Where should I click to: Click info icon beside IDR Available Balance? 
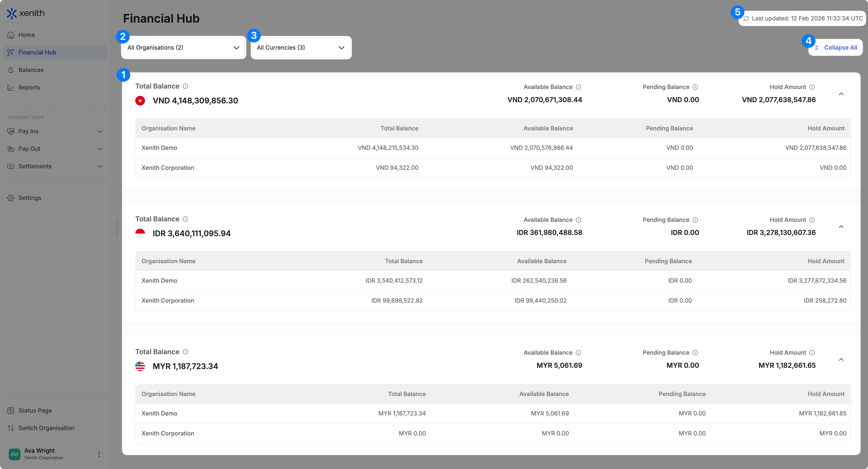pyautogui.click(x=579, y=220)
